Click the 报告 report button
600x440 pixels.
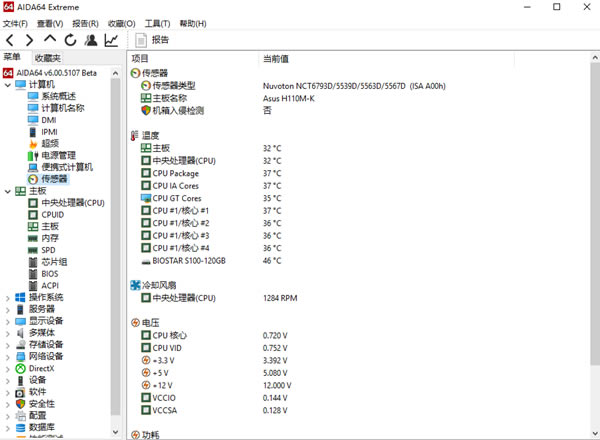coord(153,40)
